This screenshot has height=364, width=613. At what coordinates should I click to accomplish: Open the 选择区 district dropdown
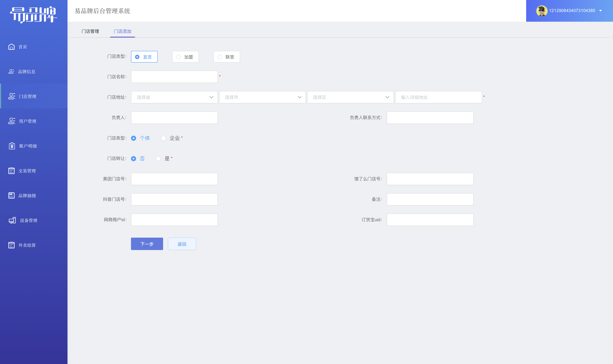[350, 97]
